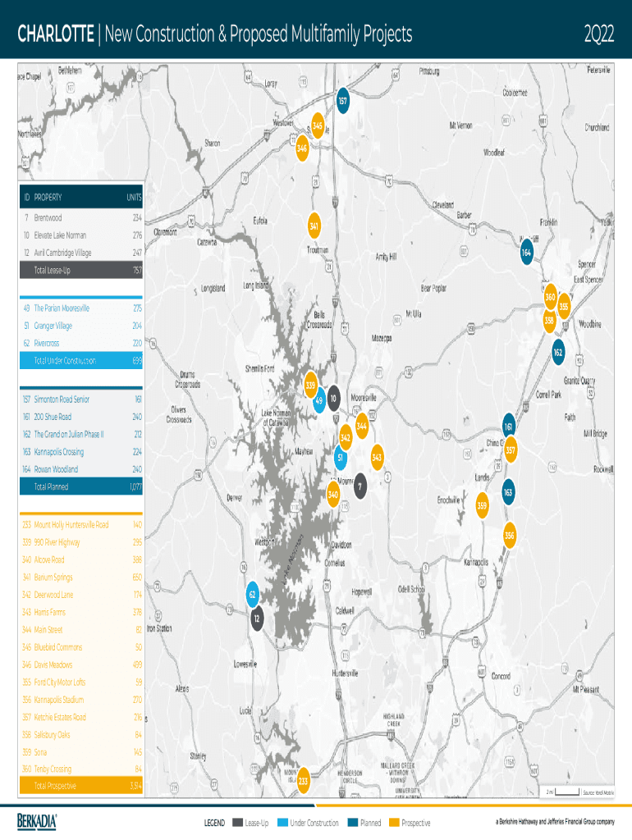Click map marker 157 near the top
632x840 pixels.
(342, 101)
